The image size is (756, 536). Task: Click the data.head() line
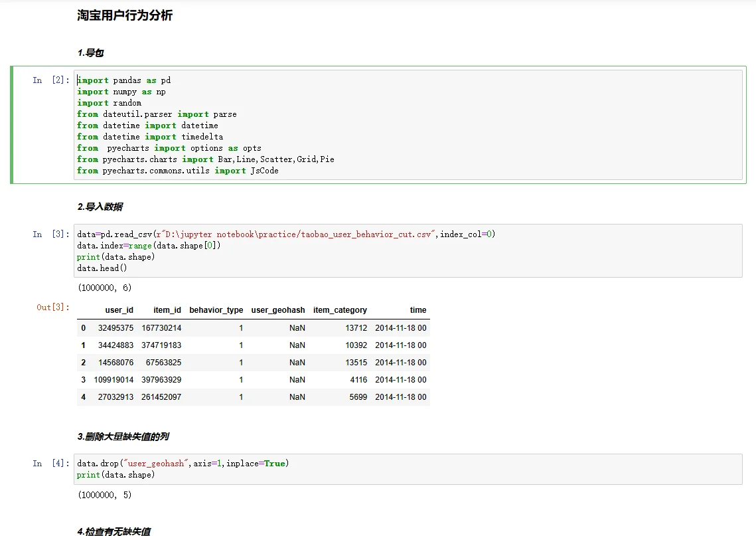pos(102,268)
